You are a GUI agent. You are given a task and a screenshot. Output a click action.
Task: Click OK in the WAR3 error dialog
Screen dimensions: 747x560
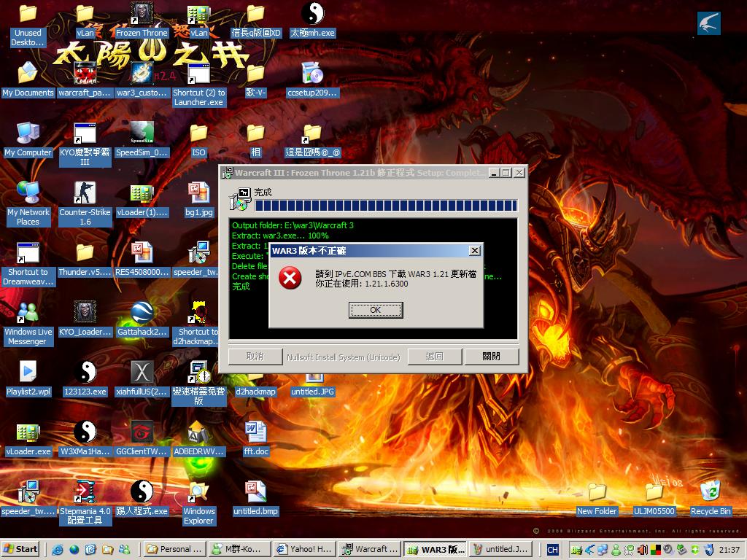[x=376, y=310]
